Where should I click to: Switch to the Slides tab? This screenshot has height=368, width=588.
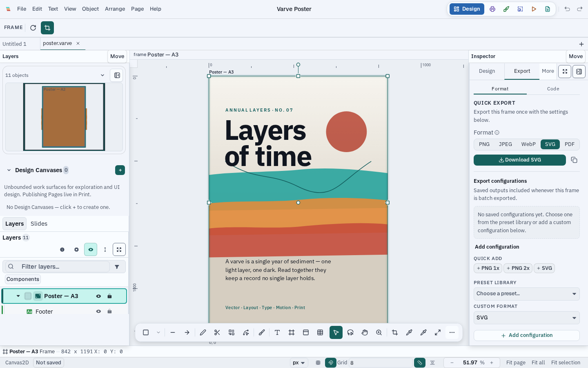pyautogui.click(x=39, y=224)
